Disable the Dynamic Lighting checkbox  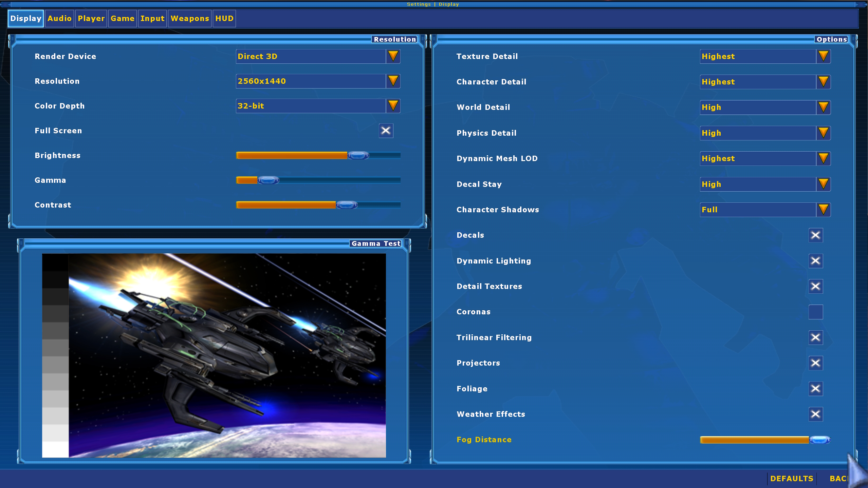click(815, 261)
